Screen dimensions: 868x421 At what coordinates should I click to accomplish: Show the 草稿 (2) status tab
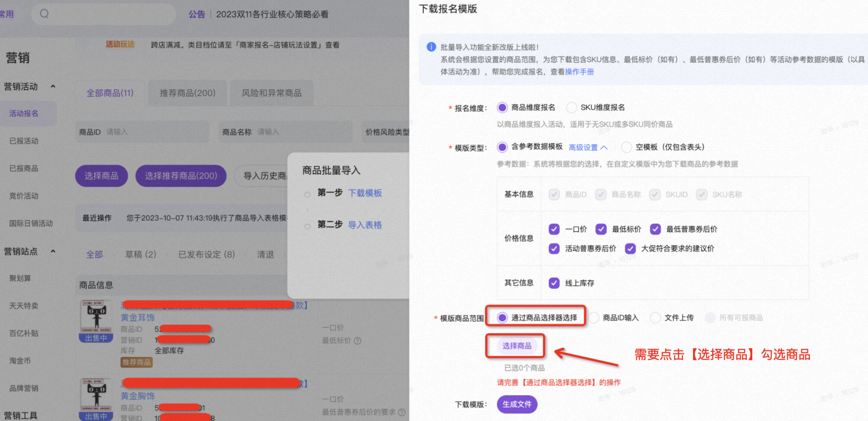141,254
